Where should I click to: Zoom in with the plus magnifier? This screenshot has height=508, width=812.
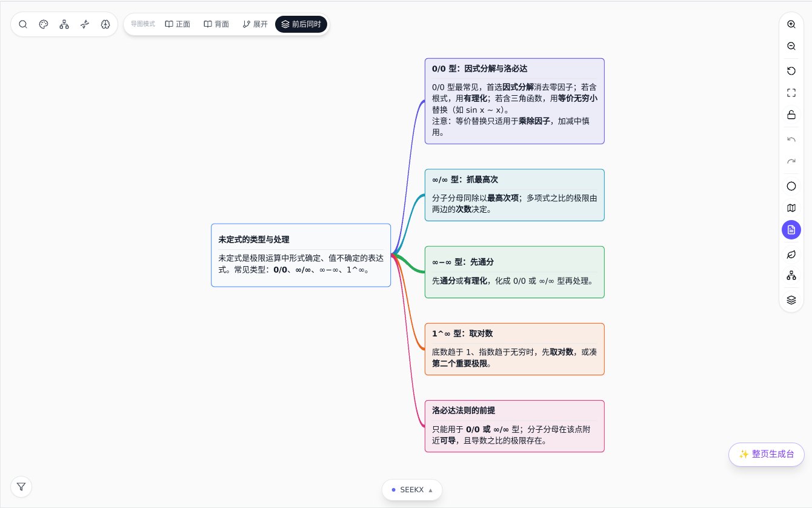click(x=791, y=24)
